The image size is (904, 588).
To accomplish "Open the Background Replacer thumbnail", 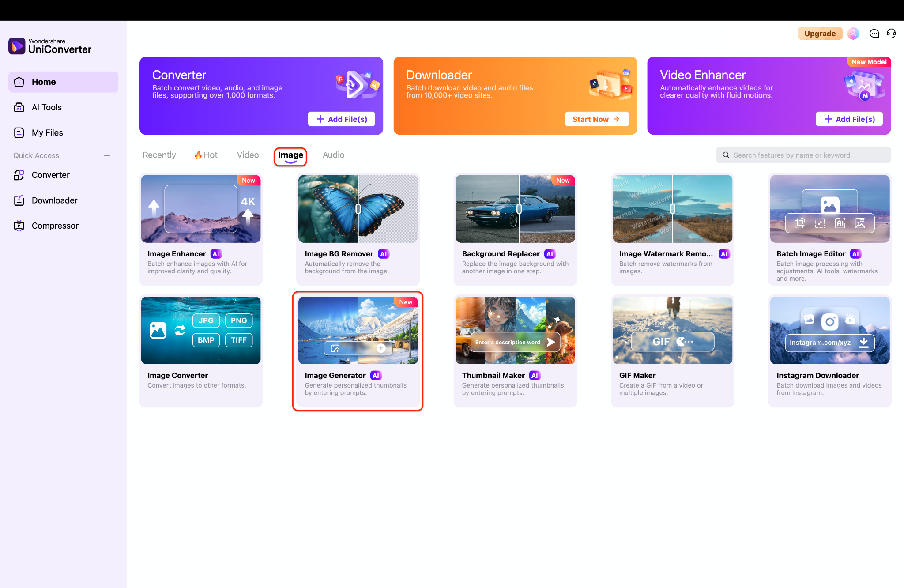I will [x=515, y=209].
